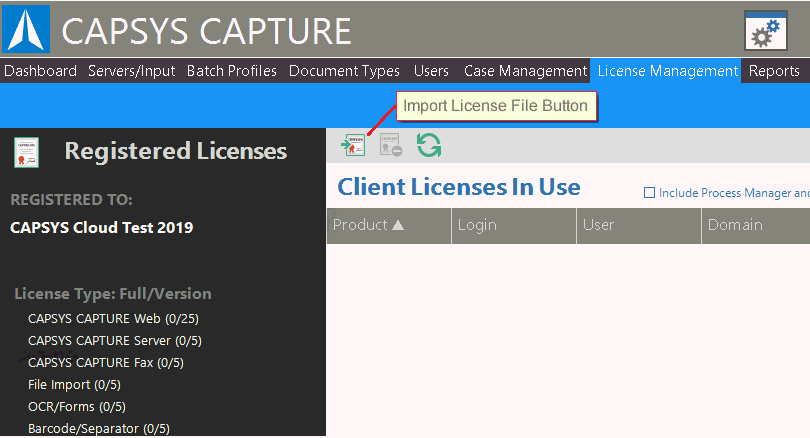Viewport: 810px width, 438px height.
Task: Enable Include Process Manager checkbox
Action: pyautogui.click(x=649, y=193)
